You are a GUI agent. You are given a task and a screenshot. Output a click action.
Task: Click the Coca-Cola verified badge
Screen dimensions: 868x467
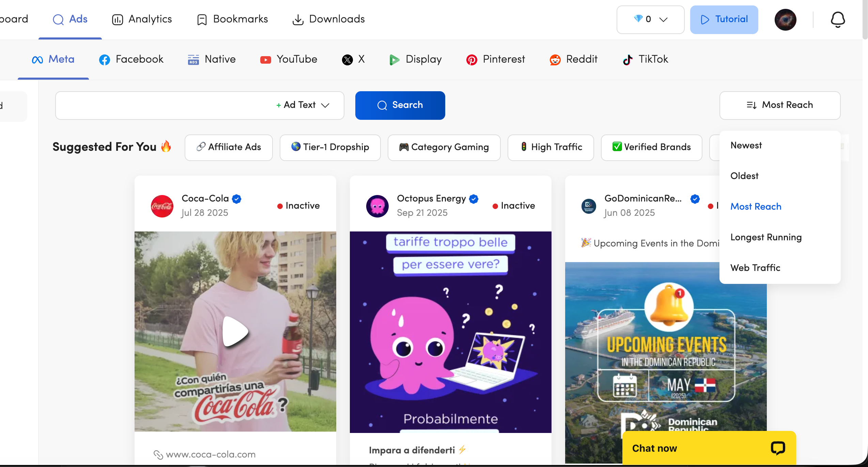[237, 199]
